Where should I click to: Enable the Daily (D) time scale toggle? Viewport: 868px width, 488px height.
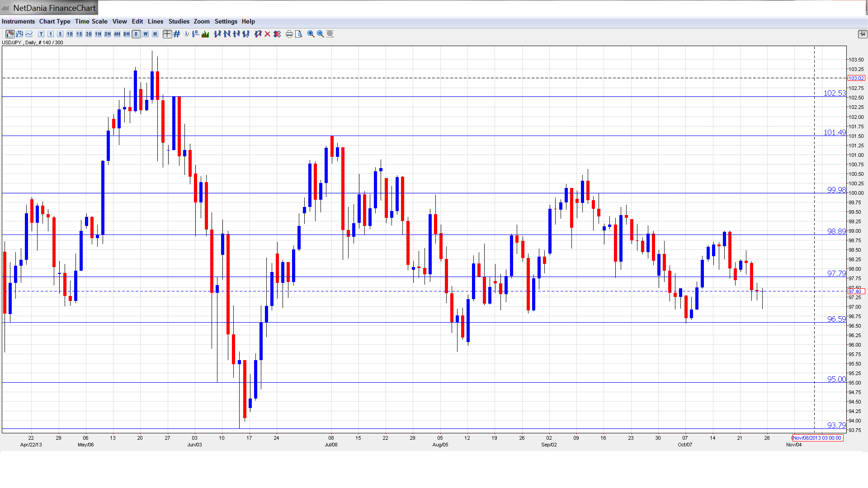point(136,34)
